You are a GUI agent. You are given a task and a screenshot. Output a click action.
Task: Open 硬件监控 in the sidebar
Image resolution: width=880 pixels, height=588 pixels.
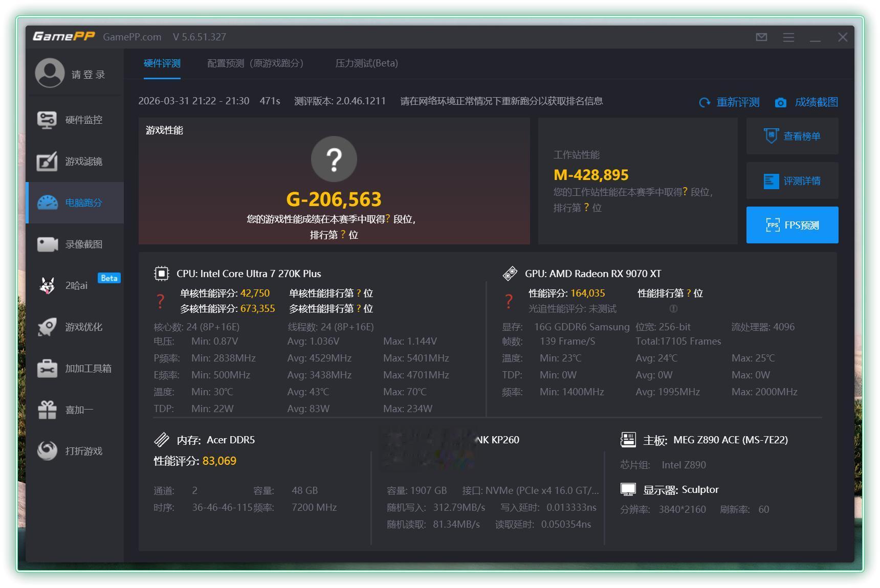click(75, 120)
